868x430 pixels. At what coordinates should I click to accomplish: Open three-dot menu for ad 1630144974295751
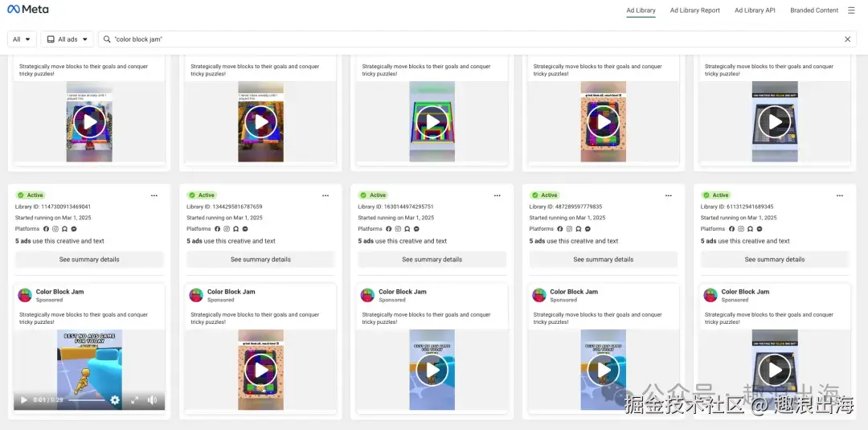click(497, 195)
